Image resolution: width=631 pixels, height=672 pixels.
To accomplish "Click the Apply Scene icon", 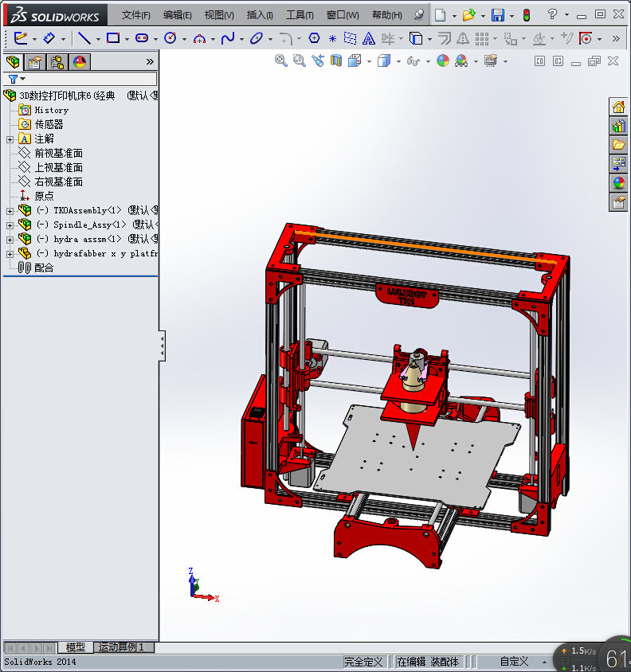I will click(x=461, y=61).
